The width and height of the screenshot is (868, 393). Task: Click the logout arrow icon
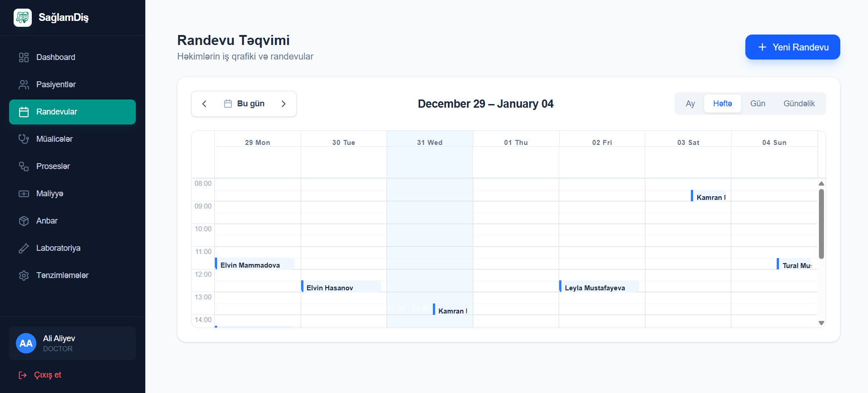[x=23, y=375]
